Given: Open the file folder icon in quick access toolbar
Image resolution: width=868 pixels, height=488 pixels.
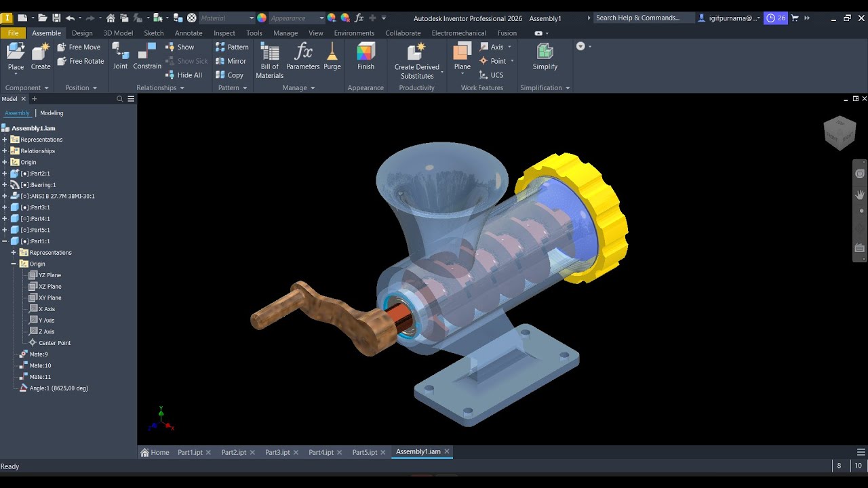Looking at the screenshot, I should [x=42, y=18].
